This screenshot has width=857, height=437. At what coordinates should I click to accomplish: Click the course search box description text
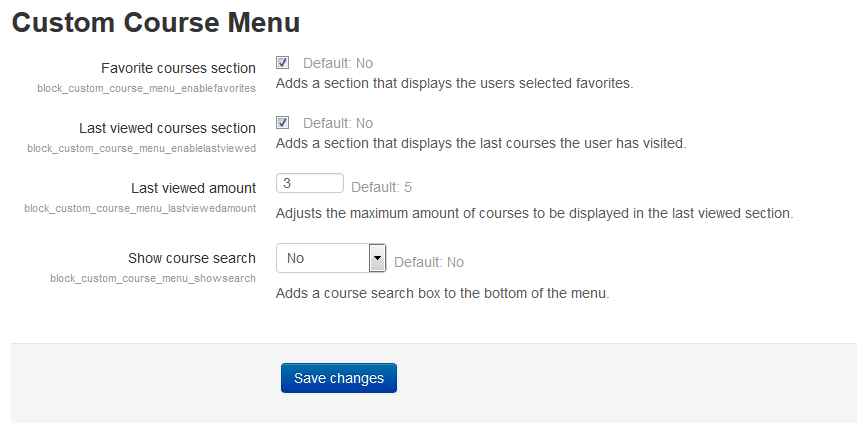[x=442, y=293]
